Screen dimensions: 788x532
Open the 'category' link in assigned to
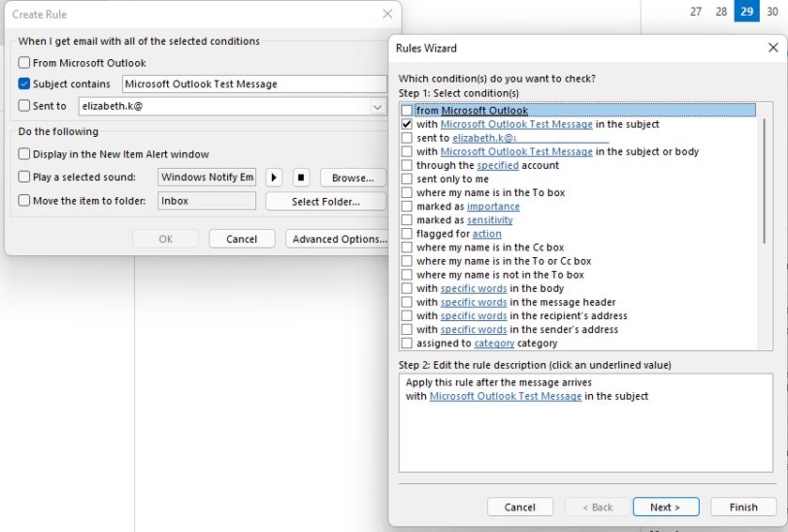pos(494,342)
